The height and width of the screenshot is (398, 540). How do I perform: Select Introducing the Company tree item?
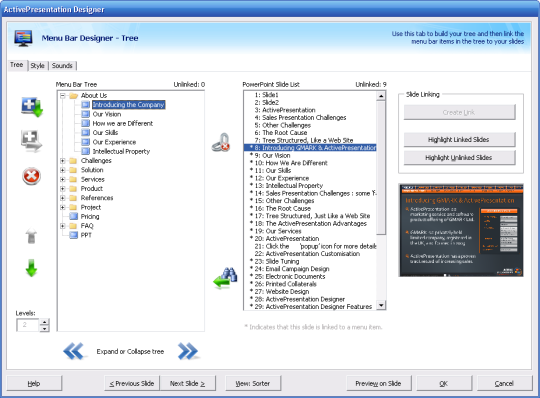click(128, 105)
